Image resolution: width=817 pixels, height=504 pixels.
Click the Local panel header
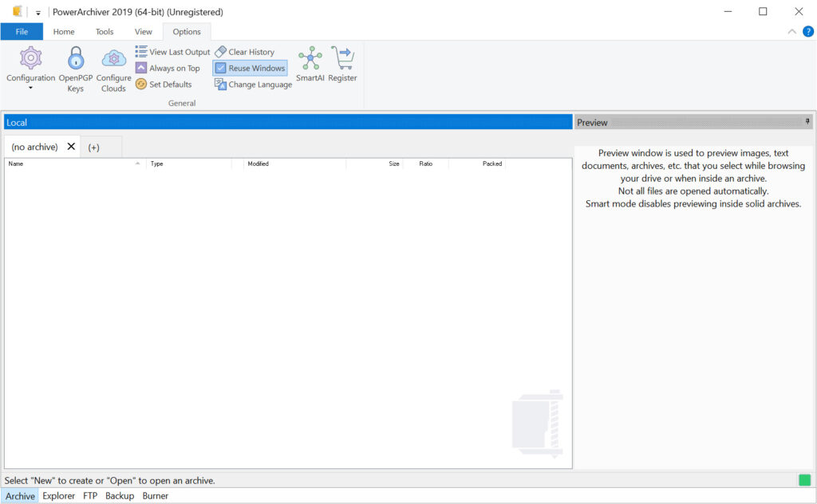(288, 122)
